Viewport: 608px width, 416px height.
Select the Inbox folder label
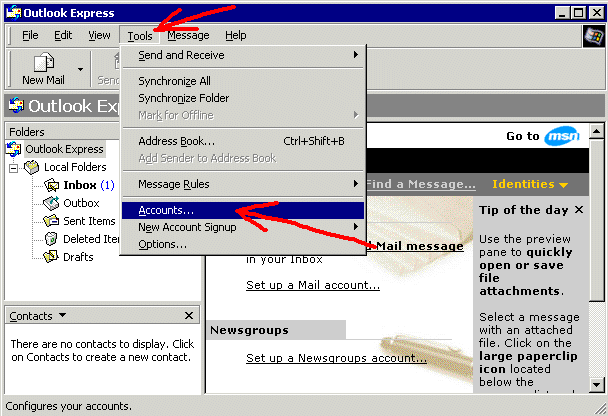tap(80, 185)
